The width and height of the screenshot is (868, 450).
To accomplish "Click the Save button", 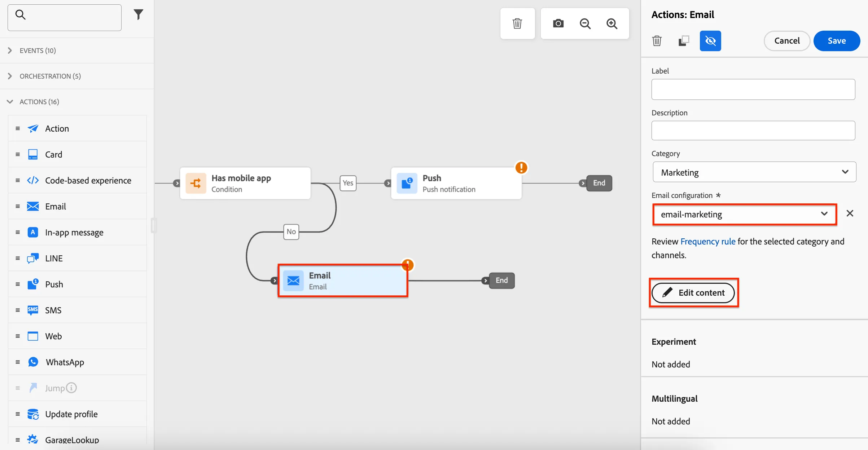I will coord(837,41).
